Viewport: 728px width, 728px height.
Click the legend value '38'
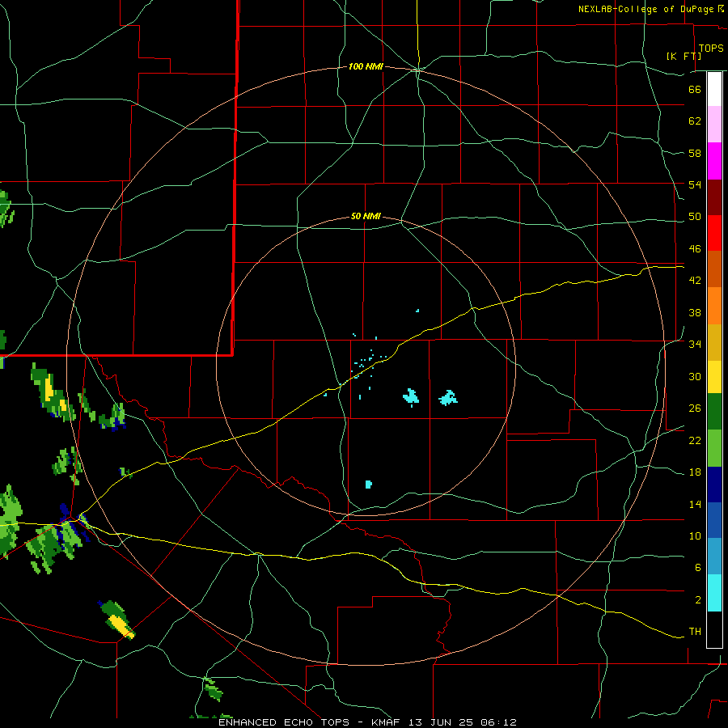click(x=695, y=313)
